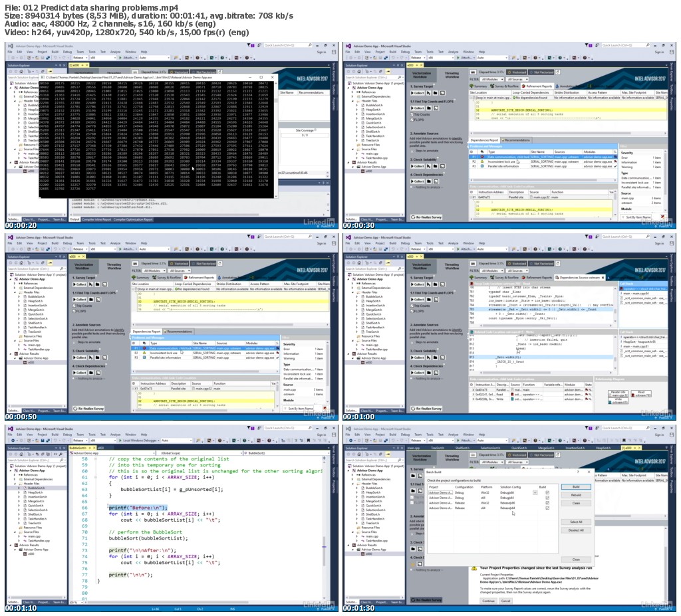Click feedback icon in title bar, 00:01:30 frame

[x=597, y=429]
